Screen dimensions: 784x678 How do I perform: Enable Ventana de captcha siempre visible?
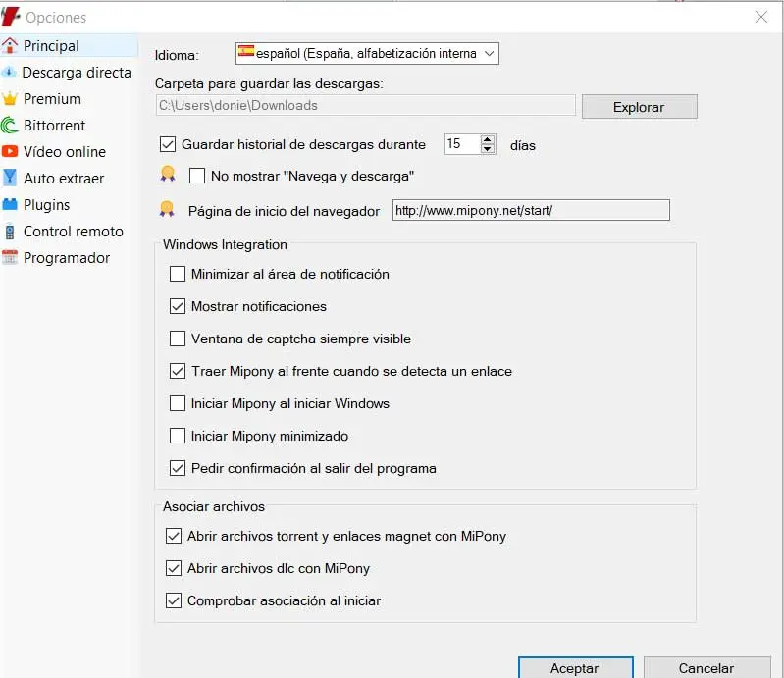pos(178,339)
